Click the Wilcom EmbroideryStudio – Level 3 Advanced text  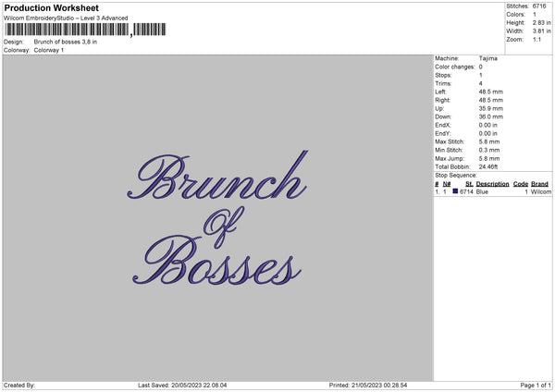pyautogui.click(x=66, y=18)
